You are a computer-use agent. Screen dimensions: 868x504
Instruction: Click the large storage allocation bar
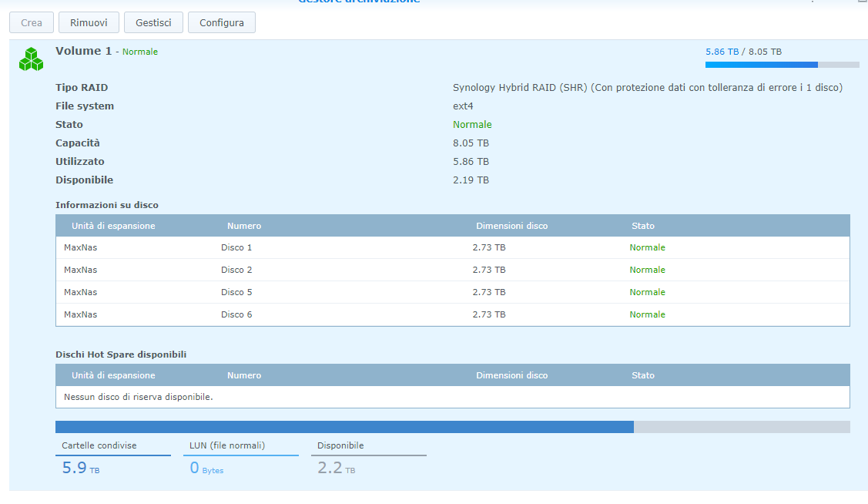(x=452, y=427)
